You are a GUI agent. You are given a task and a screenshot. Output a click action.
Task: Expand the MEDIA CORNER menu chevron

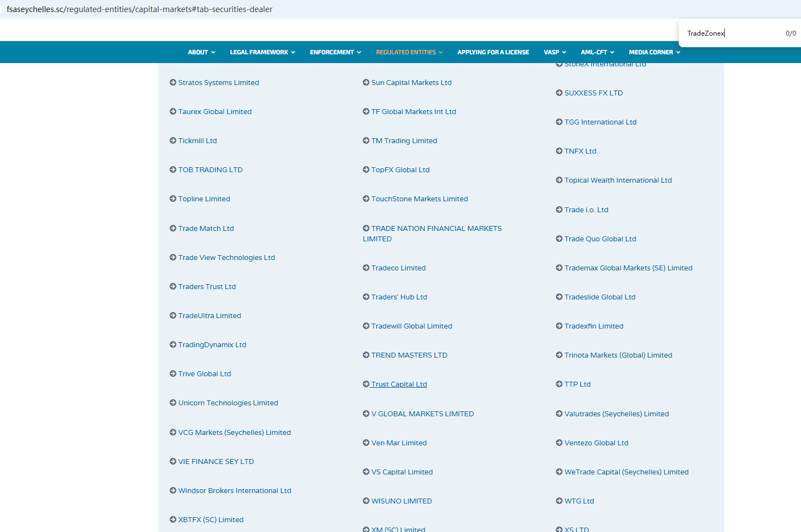pyautogui.click(x=678, y=53)
